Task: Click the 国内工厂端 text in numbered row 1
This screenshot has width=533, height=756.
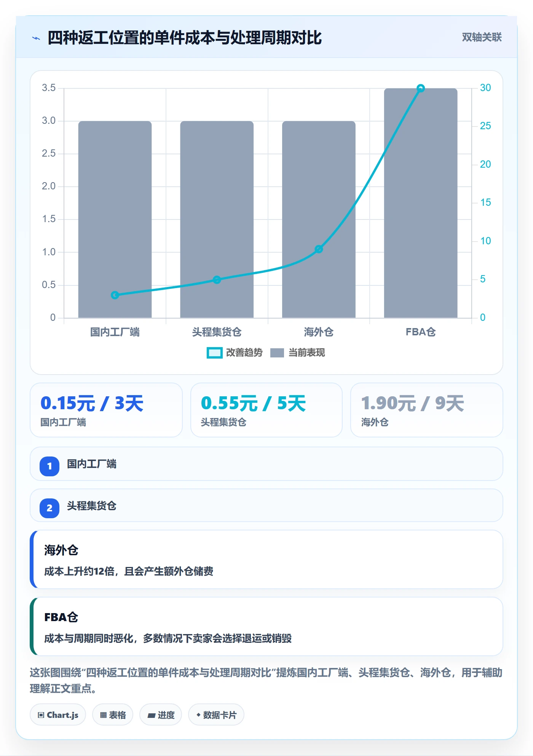Action: (92, 464)
